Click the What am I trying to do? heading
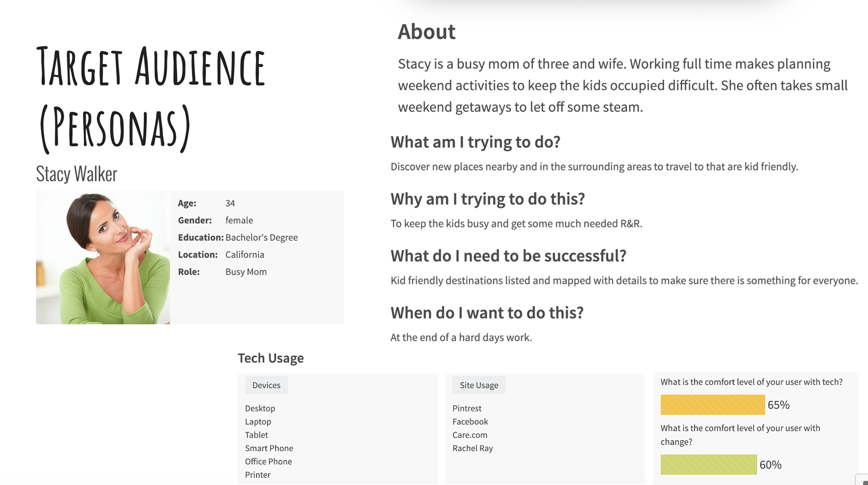 coord(475,142)
